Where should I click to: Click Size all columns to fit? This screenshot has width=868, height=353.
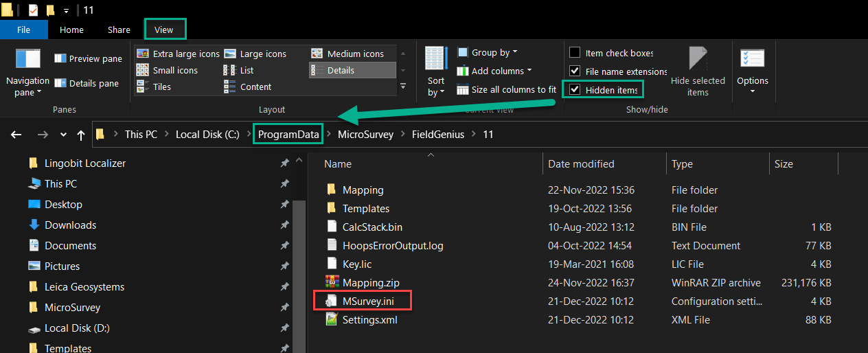[507, 89]
